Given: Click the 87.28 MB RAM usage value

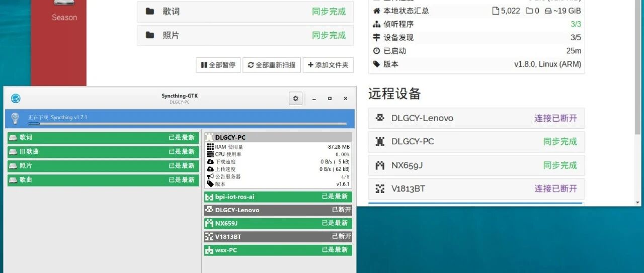Looking at the screenshot, I should pyautogui.click(x=339, y=147).
